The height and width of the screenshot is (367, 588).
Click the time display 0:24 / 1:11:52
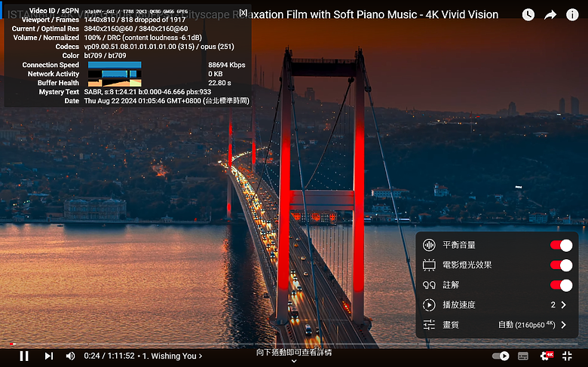[109, 356]
